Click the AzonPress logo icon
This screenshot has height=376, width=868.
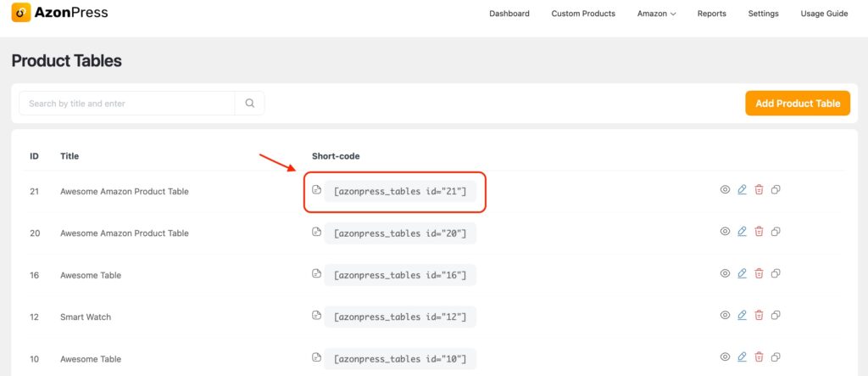click(20, 12)
